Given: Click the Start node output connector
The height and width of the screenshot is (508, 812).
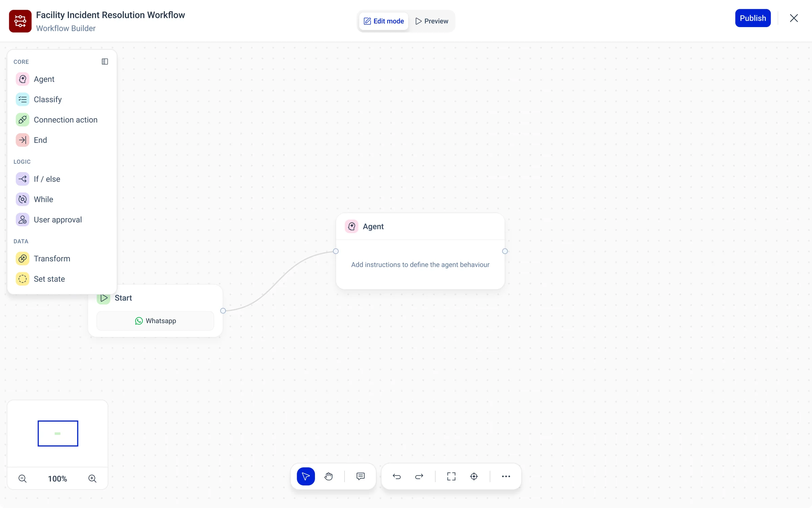Looking at the screenshot, I should 223,311.
